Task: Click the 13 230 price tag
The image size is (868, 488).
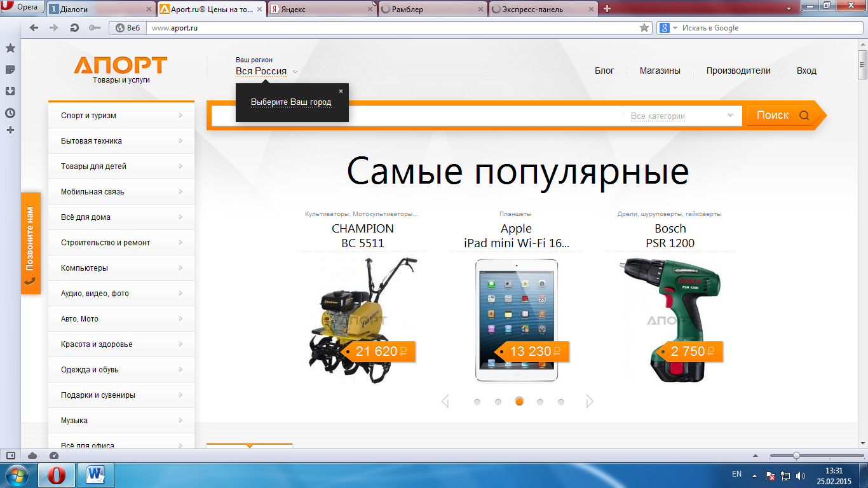Action: click(532, 351)
